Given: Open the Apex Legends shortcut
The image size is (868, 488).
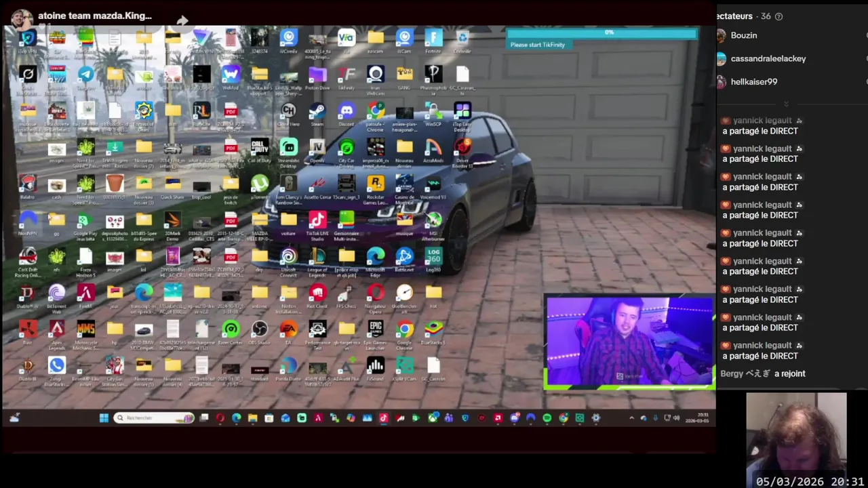Looking at the screenshot, I should tap(57, 334).
